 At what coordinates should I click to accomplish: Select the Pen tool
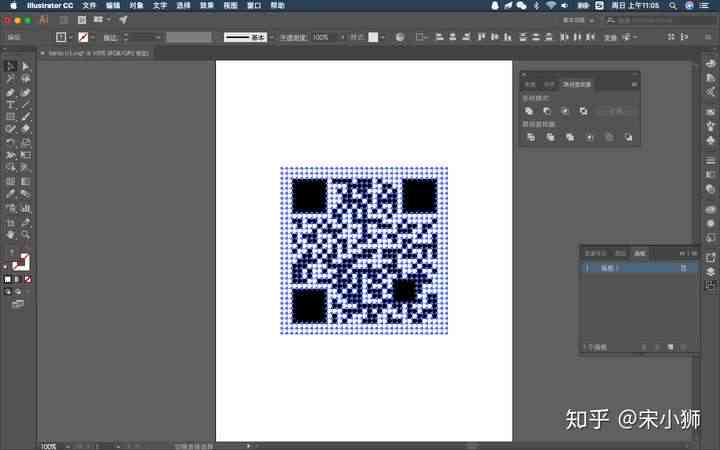click(x=11, y=92)
